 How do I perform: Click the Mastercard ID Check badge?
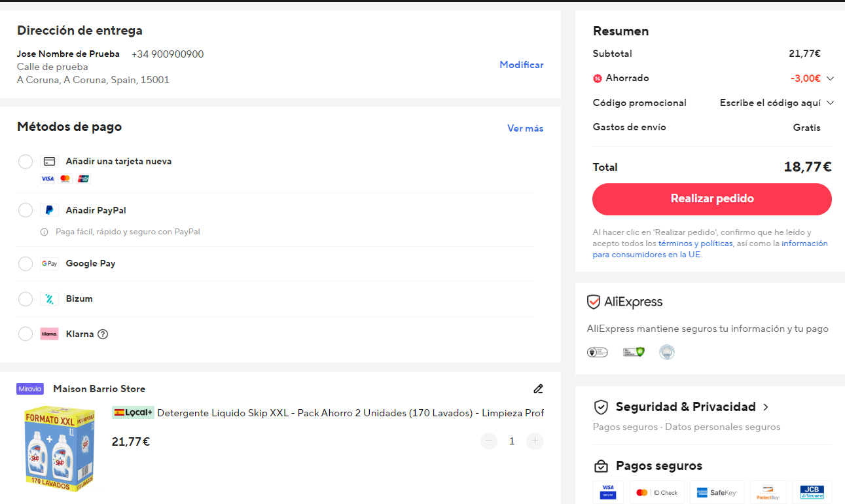(656, 492)
